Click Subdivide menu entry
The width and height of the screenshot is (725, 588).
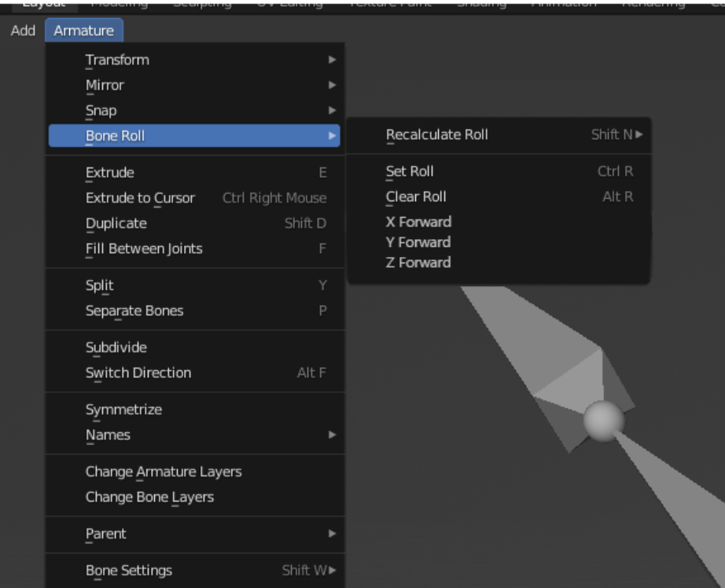tap(194, 347)
